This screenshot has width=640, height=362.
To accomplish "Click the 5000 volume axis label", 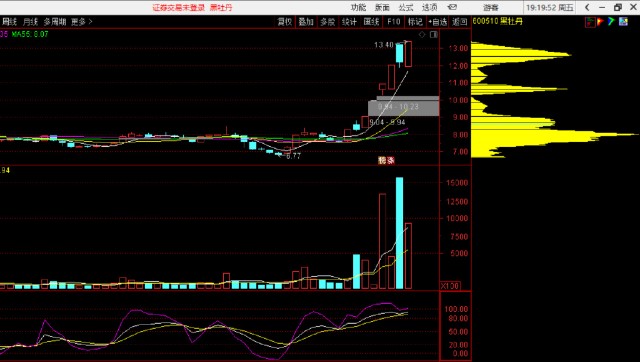I will (459, 253).
